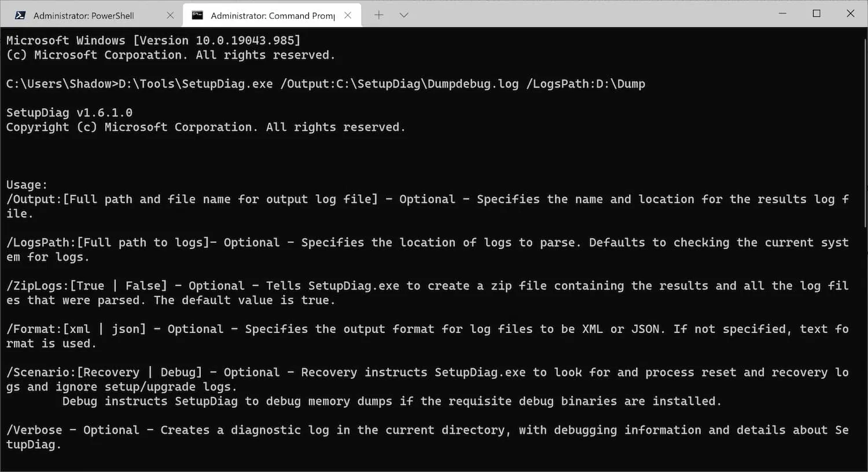Close the Administrator: Command Prompt tab
This screenshot has height=472, width=868.
348,16
